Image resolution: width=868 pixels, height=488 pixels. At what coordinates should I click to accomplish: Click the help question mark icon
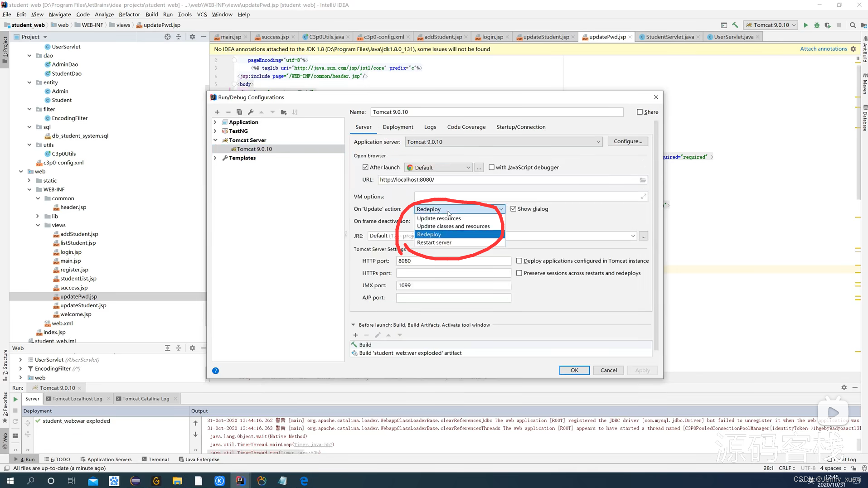[216, 371]
